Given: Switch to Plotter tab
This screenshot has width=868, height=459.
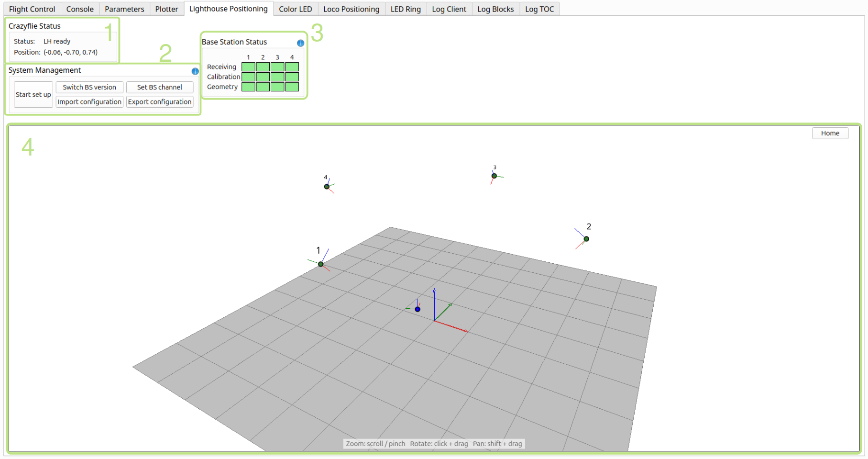Looking at the screenshot, I should (x=166, y=9).
